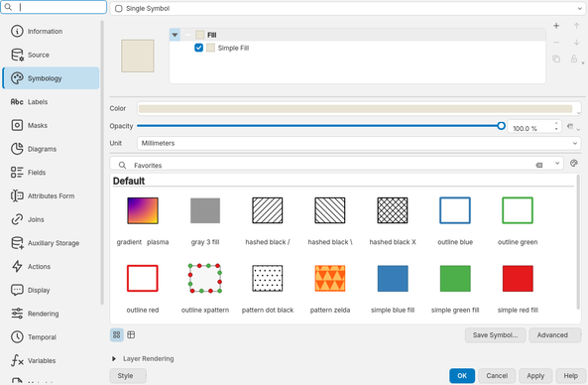Open the Attributes Form tab
588x385 pixels.
point(51,195)
